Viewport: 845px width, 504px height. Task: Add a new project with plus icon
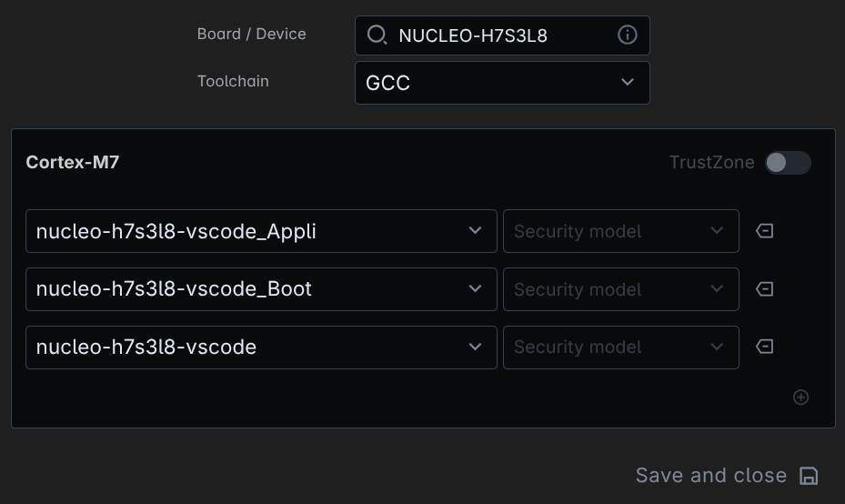pyautogui.click(x=800, y=398)
